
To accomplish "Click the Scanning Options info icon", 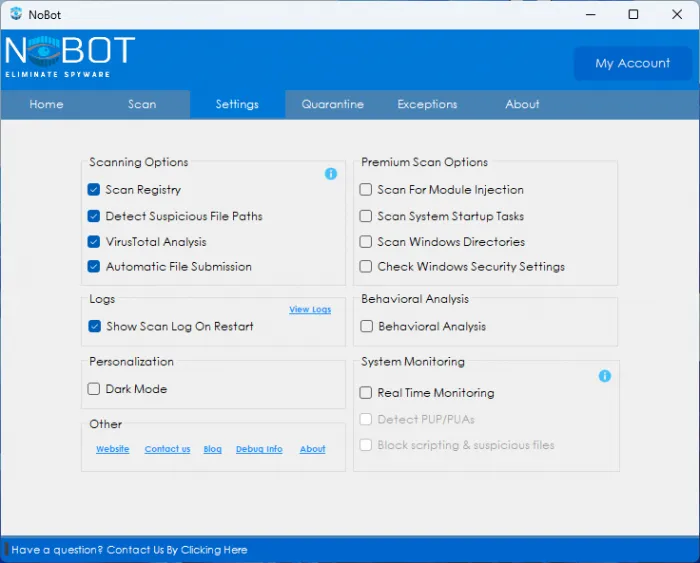I will point(331,174).
